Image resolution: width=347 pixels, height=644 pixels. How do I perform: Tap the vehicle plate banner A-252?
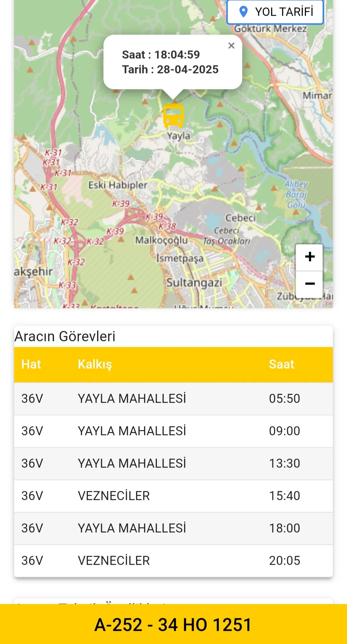(x=173, y=624)
